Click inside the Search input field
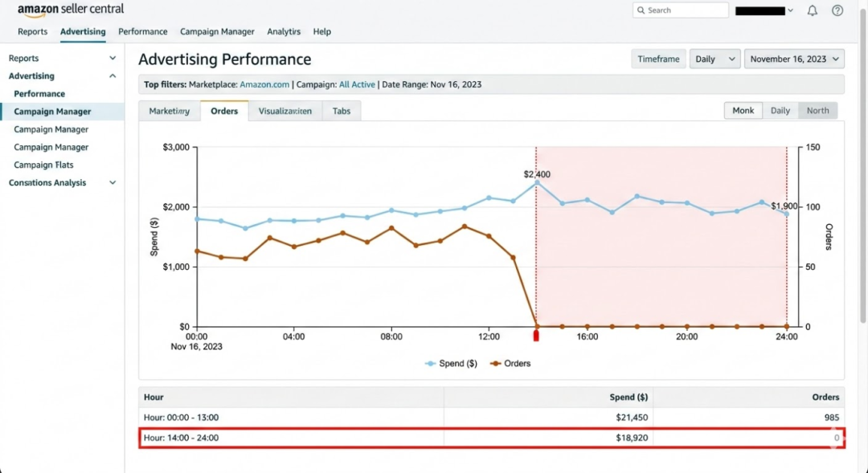Viewport: 868px width, 473px height. (681, 10)
